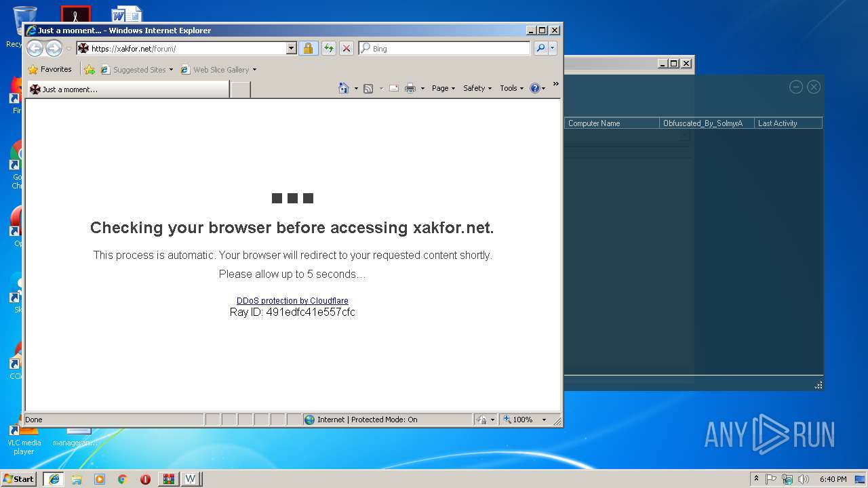Viewport: 868px width, 488px height.
Task: Launch Opera from taskbar
Action: click(145, 479)
